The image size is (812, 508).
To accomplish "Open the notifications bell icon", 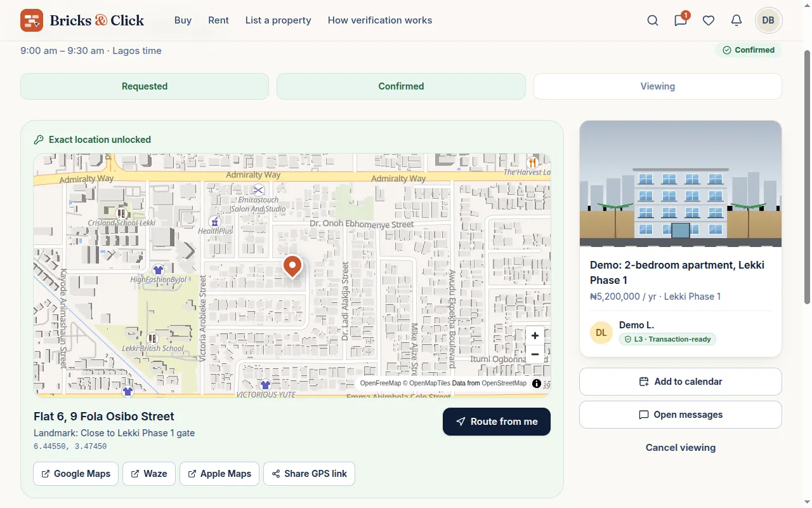I will pos(737,20).
